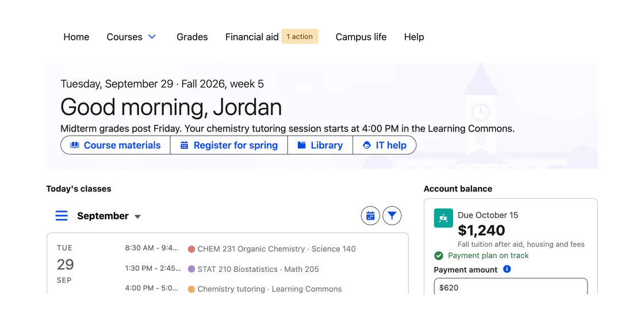Open the September month dropdown

[x=109, y=216]
